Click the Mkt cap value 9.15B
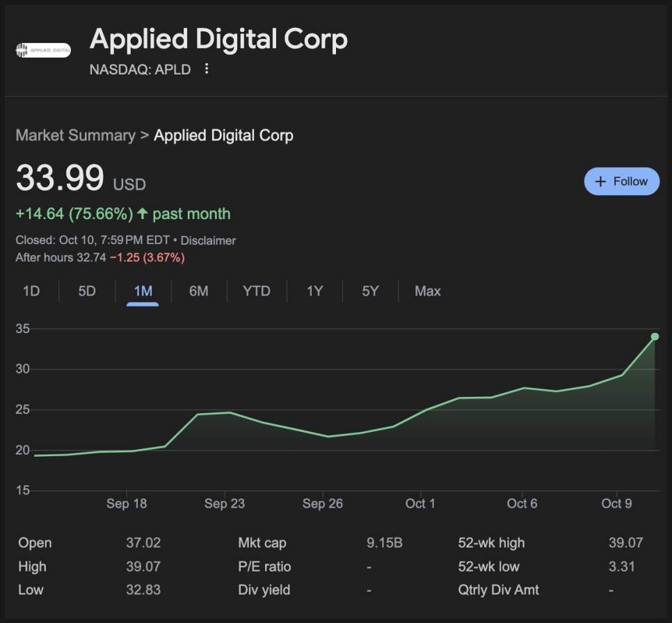The height and width of the screenshot is (623, 672). [384, 543]
